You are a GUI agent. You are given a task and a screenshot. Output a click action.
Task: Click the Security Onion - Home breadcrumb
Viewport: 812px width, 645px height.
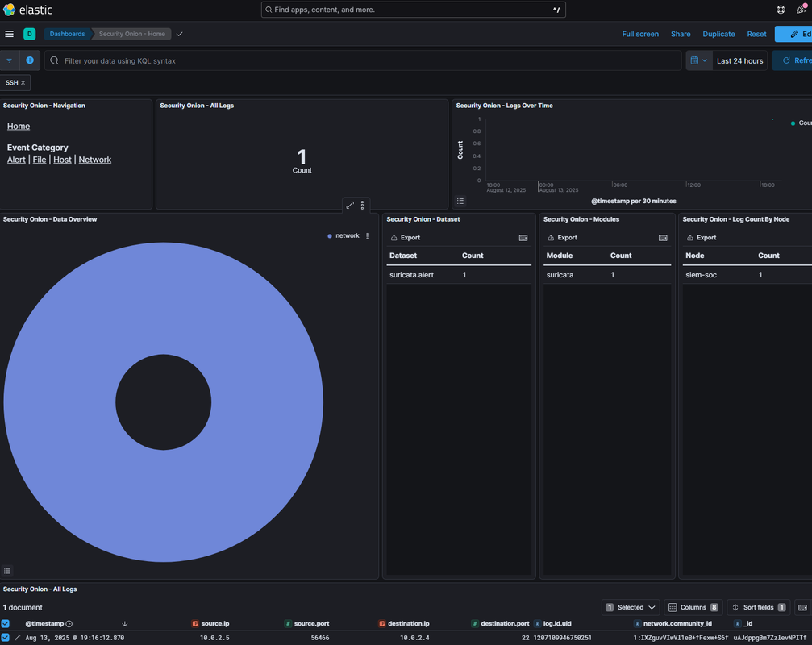pos(132,34)
